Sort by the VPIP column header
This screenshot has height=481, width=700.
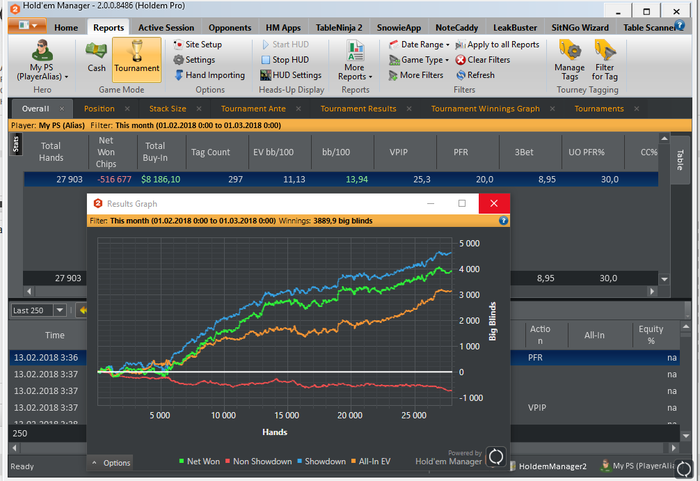[399, 152]
